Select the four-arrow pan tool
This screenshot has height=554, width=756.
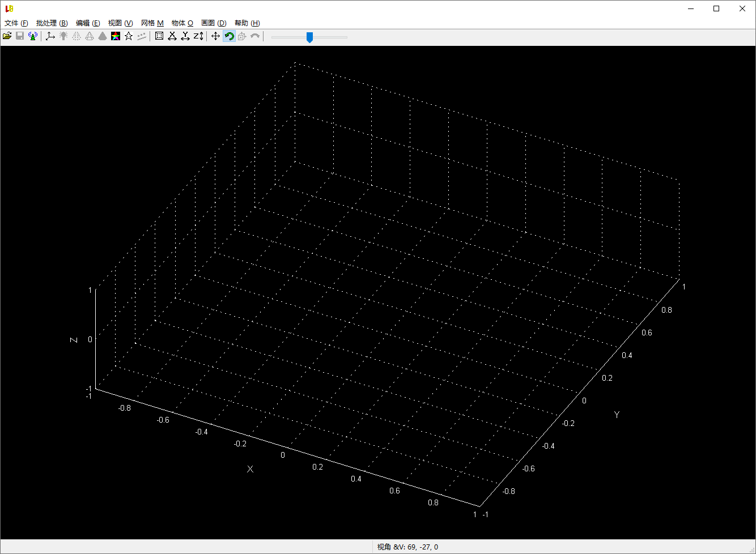pyautogui.click(x=216, y=36)
